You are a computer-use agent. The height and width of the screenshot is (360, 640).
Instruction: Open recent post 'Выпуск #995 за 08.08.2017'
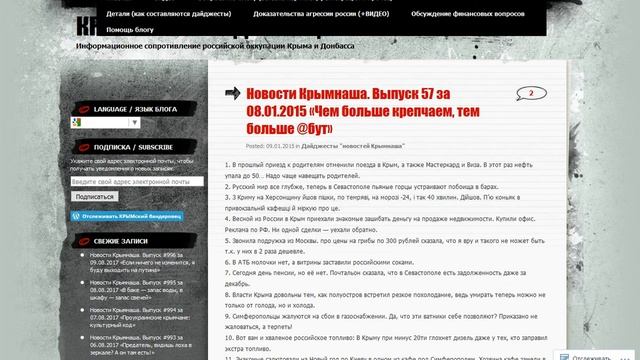click(x=137, y=290)
